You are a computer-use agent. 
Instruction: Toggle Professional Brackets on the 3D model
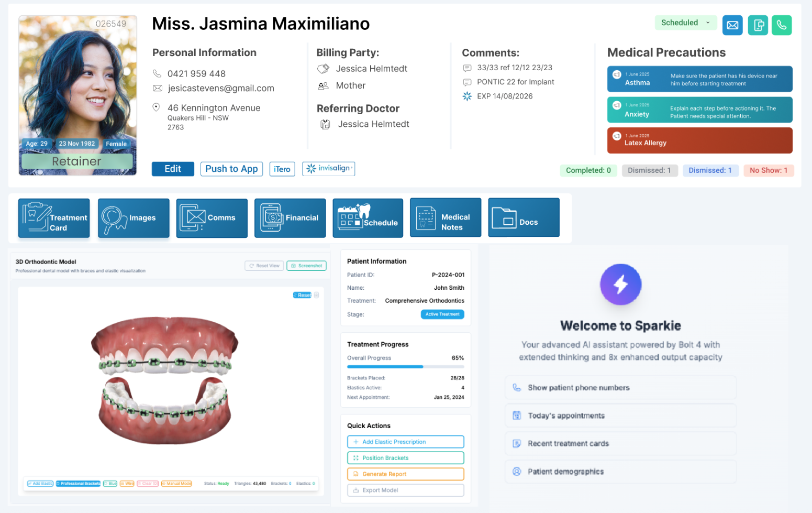click(x=78, y=483)
